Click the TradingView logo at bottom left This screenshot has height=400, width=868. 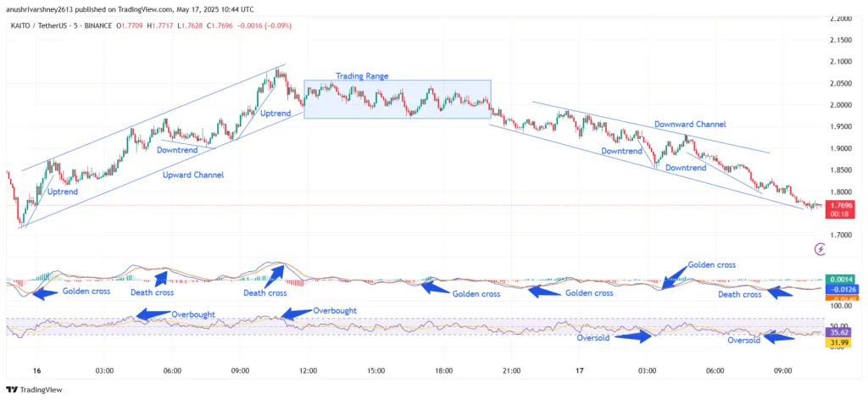pyautogui.click(x=34, y=390)
